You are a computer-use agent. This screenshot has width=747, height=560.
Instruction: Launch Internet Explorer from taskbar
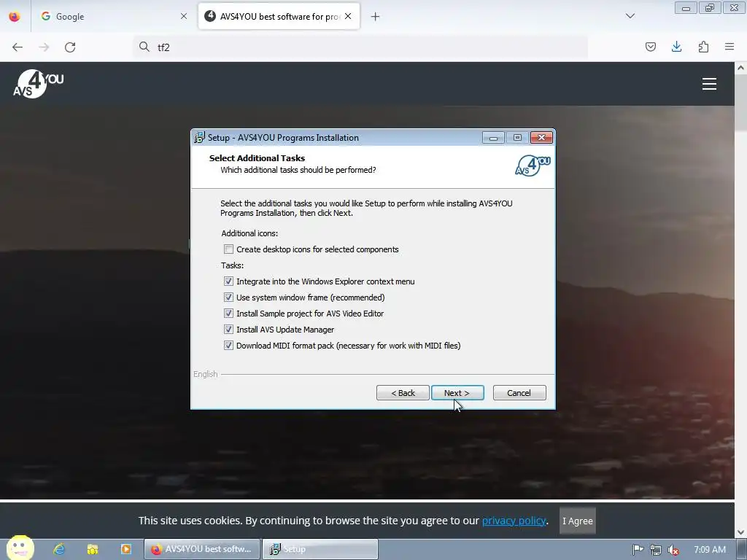coord(59,549)
